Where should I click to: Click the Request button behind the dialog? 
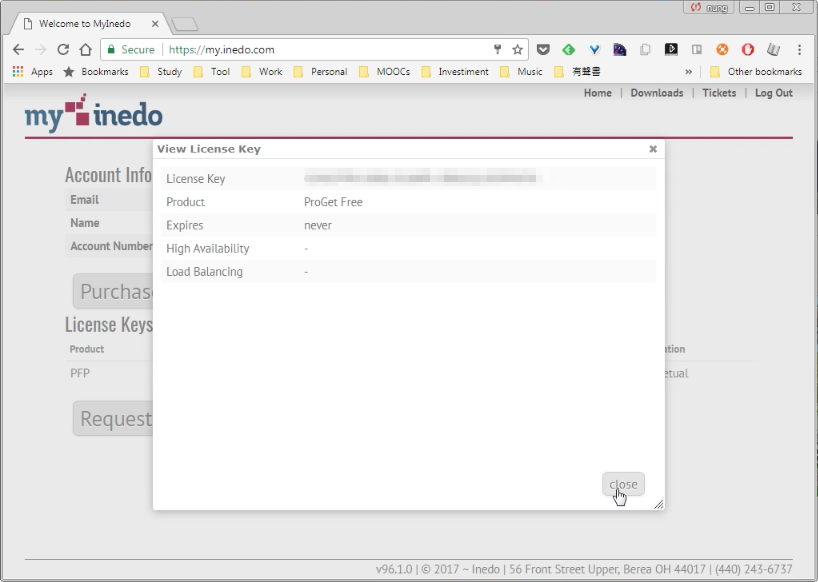(x=114, y=418)
